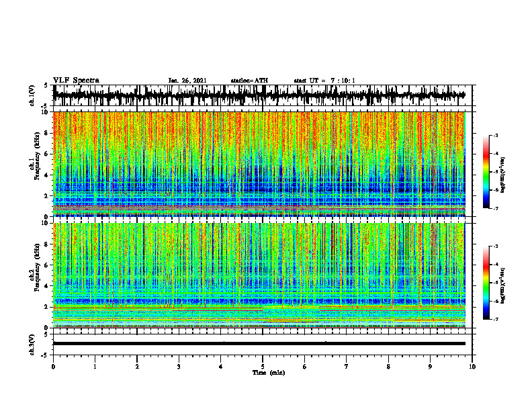Screen dimensions: 532x411
Task: Click time axis tick label "1"
Action: 95,367
